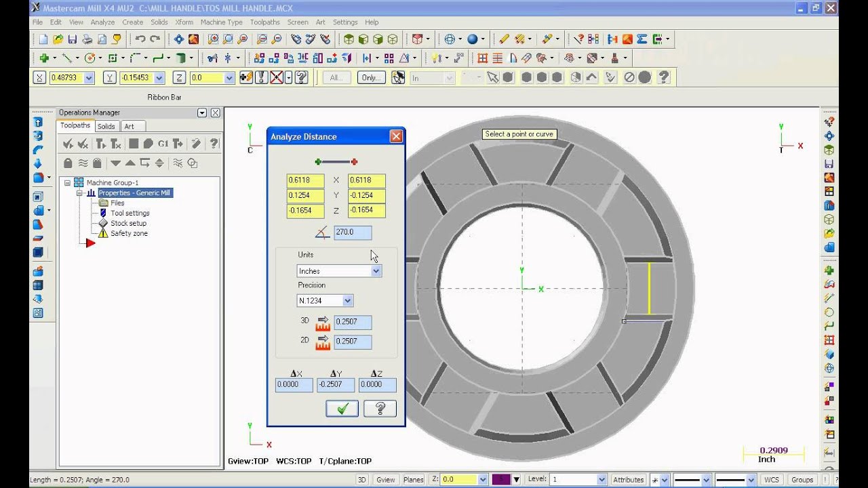Click the Redo arrow icon

coord(155,39)
